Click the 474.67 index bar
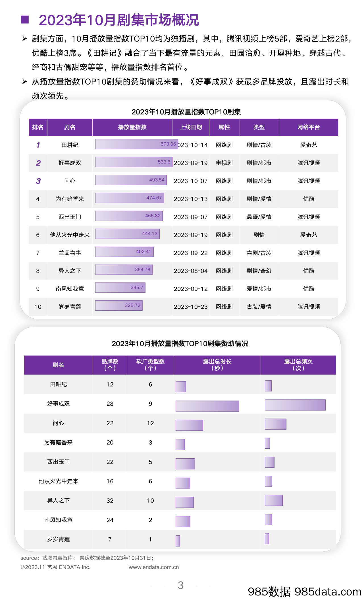 click(130, 198)
